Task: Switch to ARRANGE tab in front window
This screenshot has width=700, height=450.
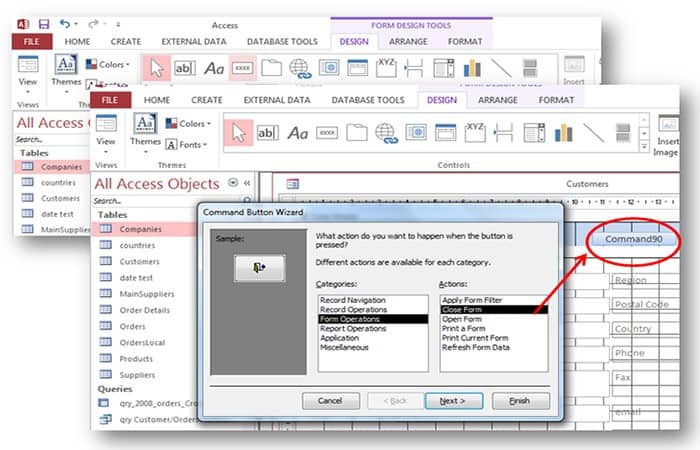Action: [x=498, y=100]
